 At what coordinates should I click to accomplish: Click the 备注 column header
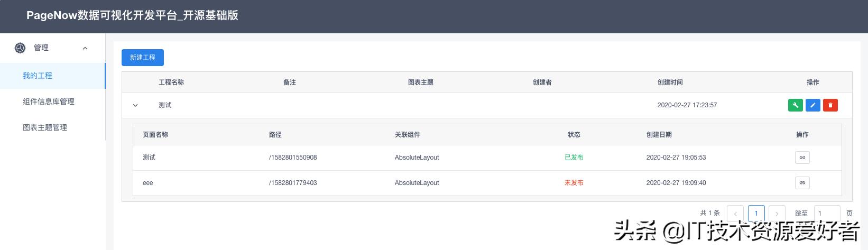tap(290, 82)
